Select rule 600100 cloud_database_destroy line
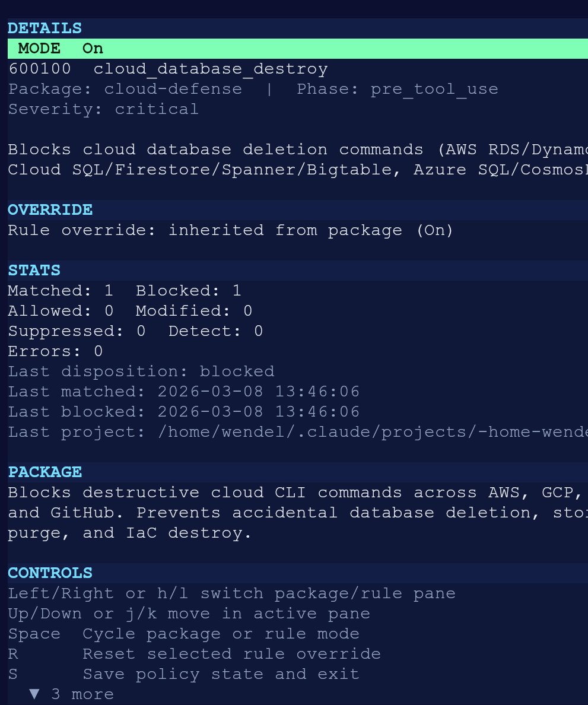The height and width of the screenshot is (705, 588). (x=168, y=69)
